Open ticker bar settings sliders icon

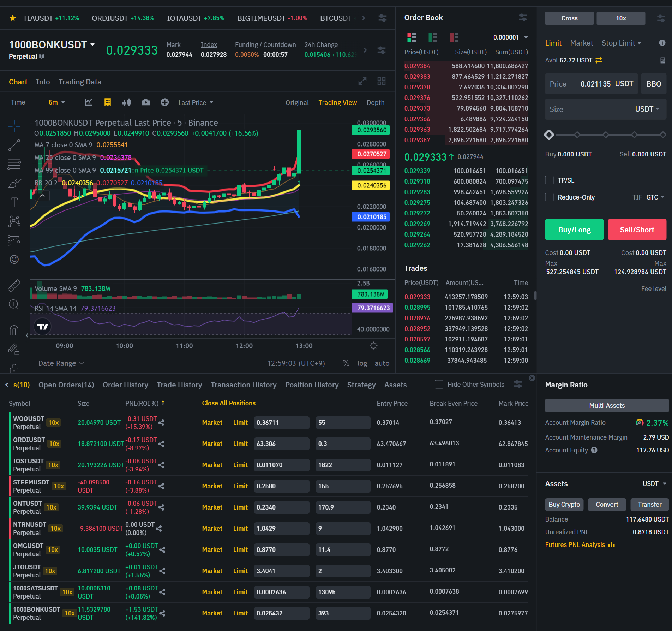pyautogui.click(x=383, y=18)
